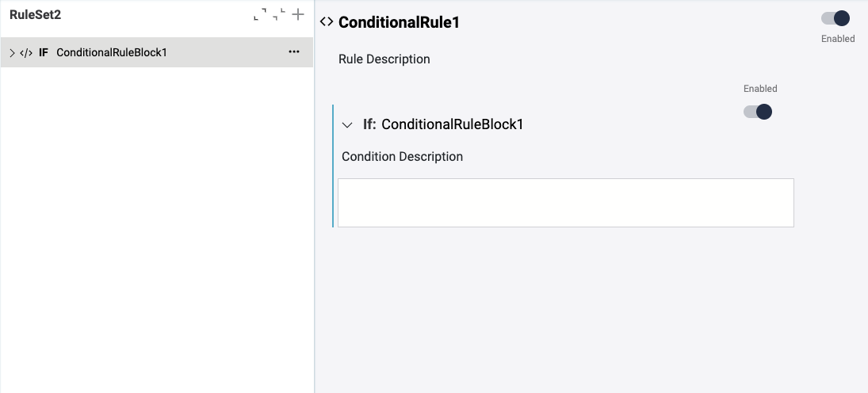
Task: Click the IF label in the tree row
Action: coord(44,53)
